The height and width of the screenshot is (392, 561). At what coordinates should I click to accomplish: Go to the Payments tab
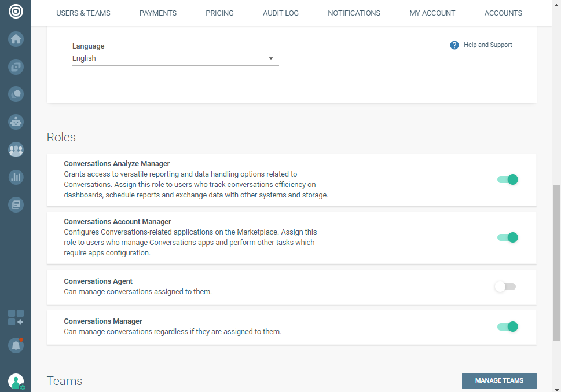click(x=158, y=13)
